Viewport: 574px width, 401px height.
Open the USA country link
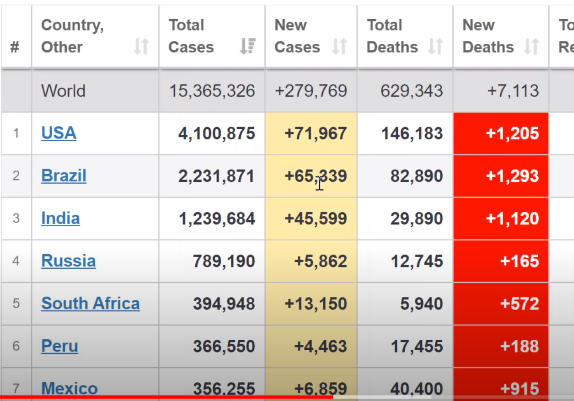[59, 133]
